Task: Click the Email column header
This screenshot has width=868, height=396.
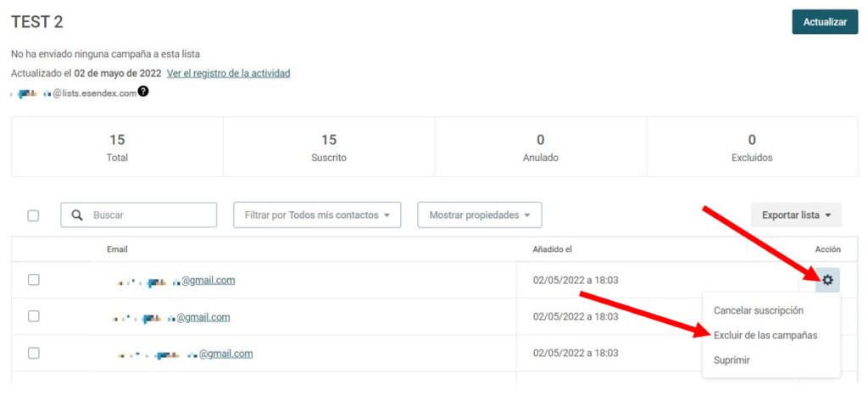Action: click(117, 249)
